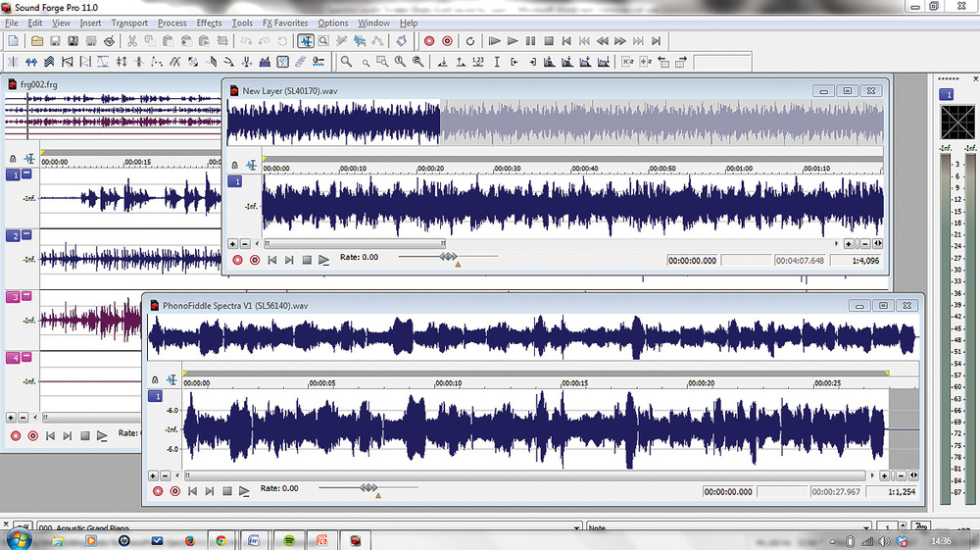Collapse track 3 with its minus button in frg002.frg

click(26, 296)
